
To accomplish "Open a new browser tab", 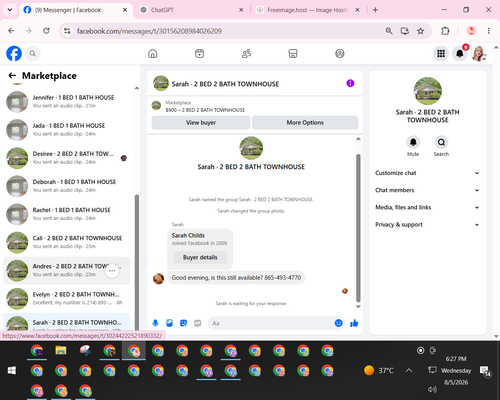I will coord(375,10).
